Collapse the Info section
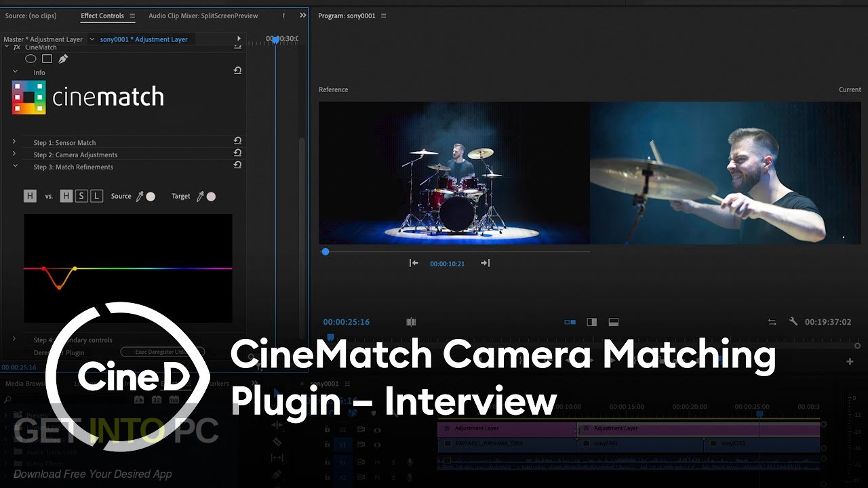This screenshot has width=868, height=488. [x=15, y=71]
